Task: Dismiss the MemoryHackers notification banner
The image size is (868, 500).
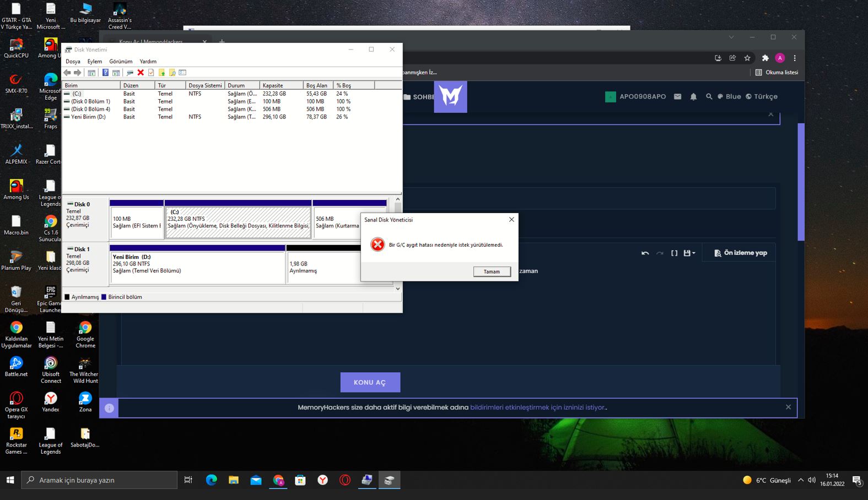Action: (788, 407)
